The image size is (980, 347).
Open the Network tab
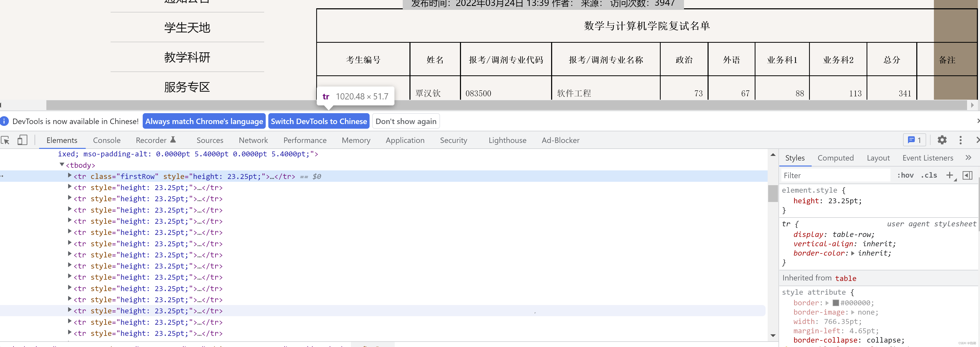coord(253,140)
